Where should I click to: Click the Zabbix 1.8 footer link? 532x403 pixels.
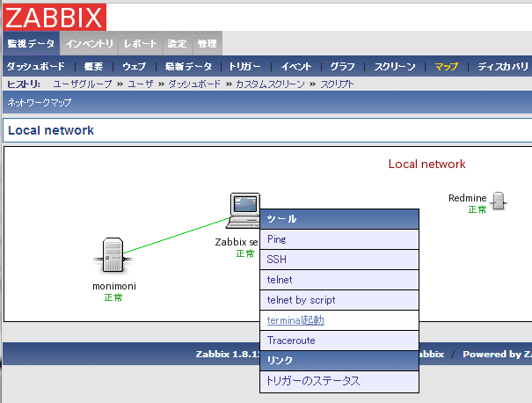click(x=228, y=354)
